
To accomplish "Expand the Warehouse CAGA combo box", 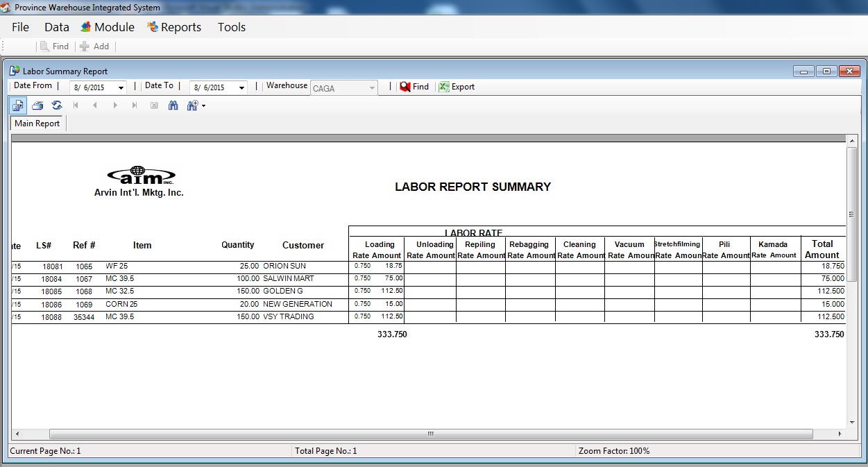I will pos(373,88).
